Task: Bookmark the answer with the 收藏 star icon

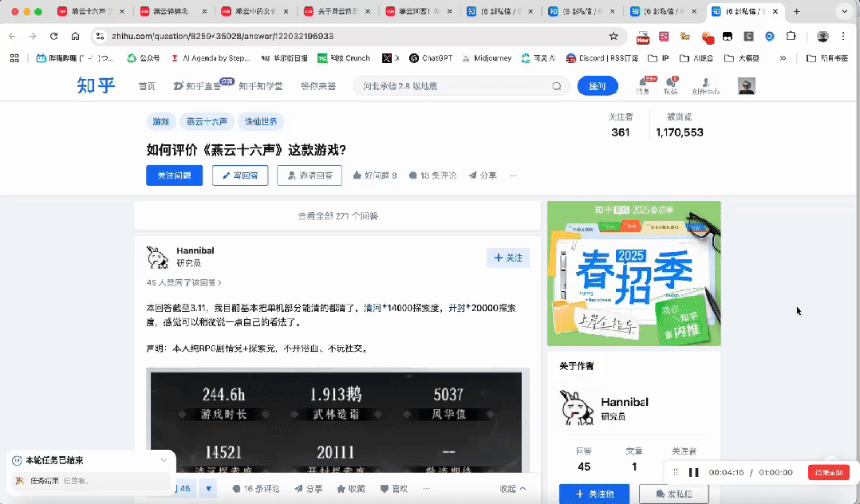Action: point(351,487)
